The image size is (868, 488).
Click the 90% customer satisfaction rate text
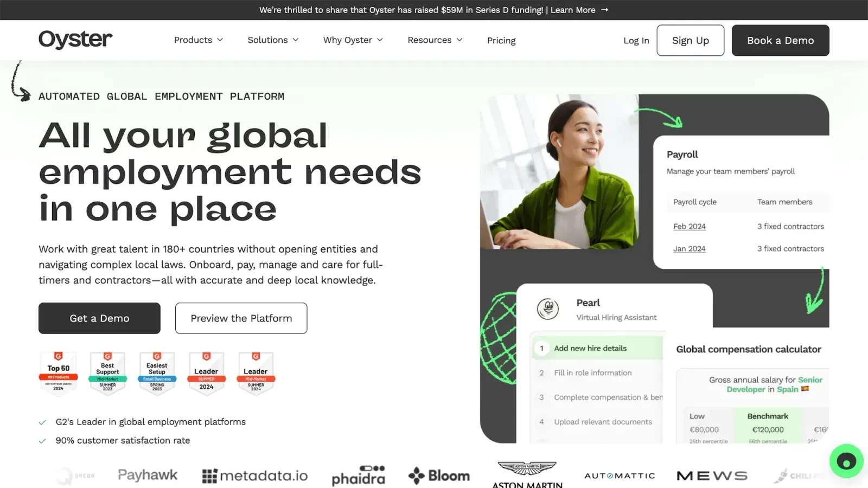pos(123,440)
